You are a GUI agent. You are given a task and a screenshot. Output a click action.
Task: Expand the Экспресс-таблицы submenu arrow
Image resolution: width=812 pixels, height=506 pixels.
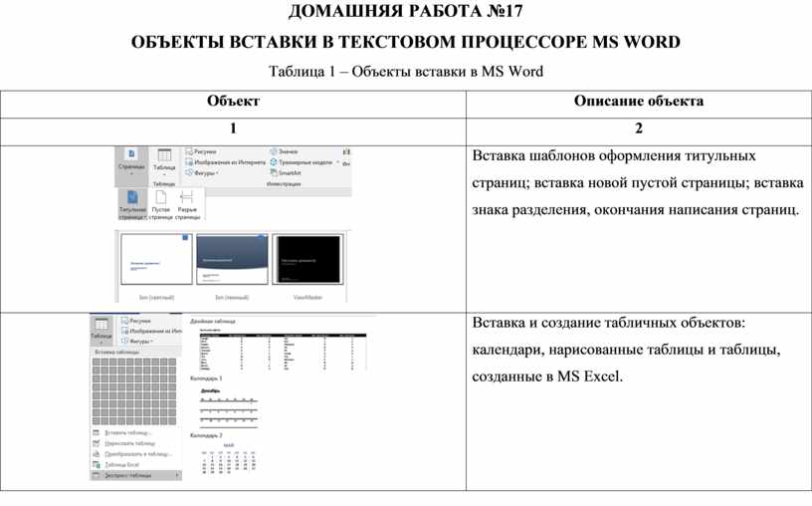(177, 475)
